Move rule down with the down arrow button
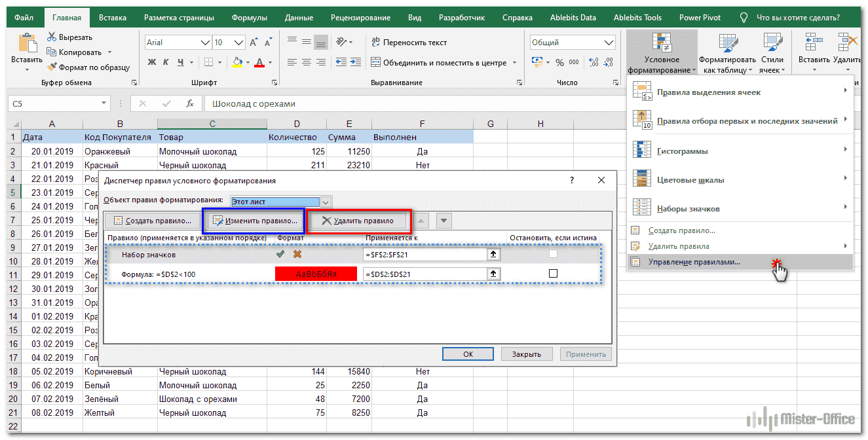 (443, 221)
